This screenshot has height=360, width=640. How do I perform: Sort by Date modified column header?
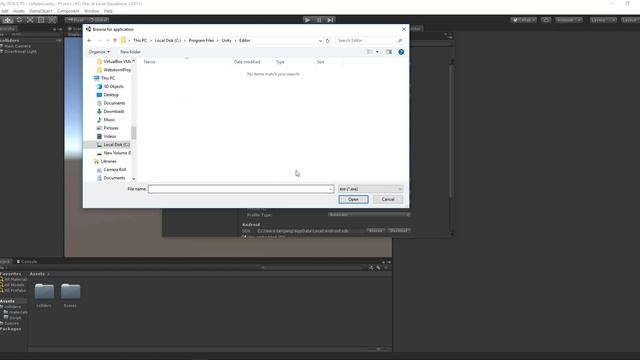[x=247, y=62]
